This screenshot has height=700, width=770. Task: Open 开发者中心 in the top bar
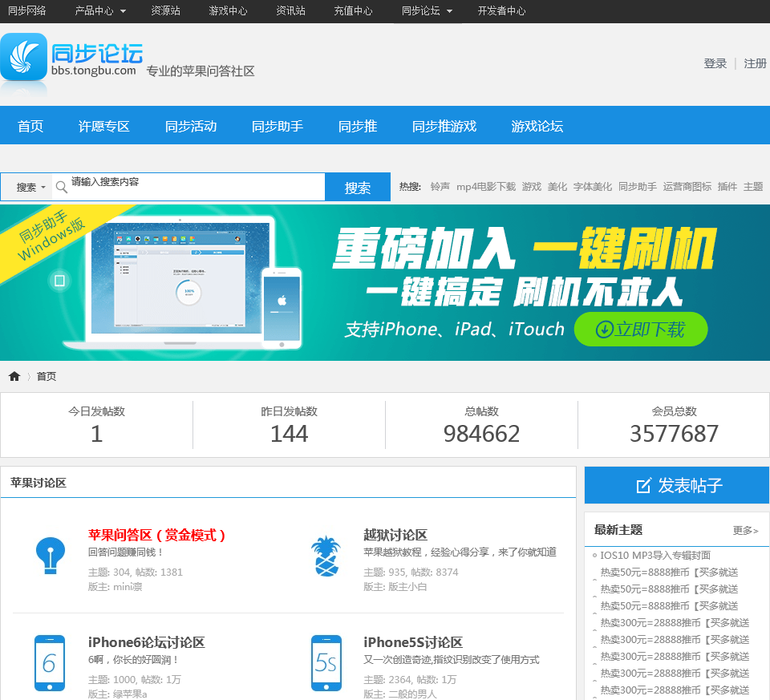[501, 10]
